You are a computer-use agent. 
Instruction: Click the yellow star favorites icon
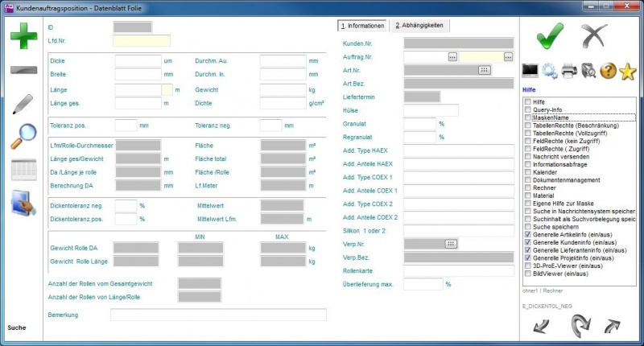tap(628, 71)
